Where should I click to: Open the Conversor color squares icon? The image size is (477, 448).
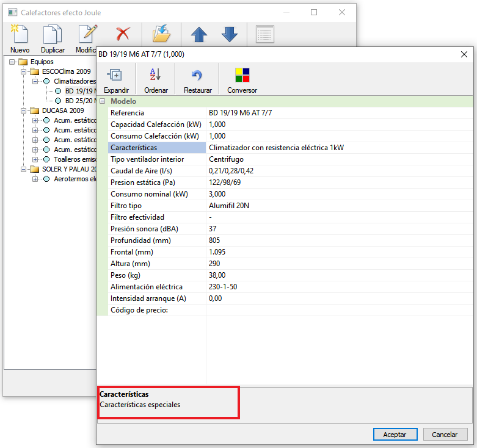tap(242, 75)
